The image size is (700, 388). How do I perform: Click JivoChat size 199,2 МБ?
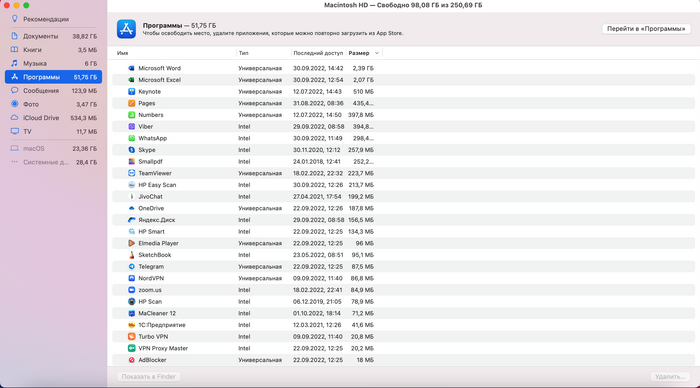[x=361, y=196]
